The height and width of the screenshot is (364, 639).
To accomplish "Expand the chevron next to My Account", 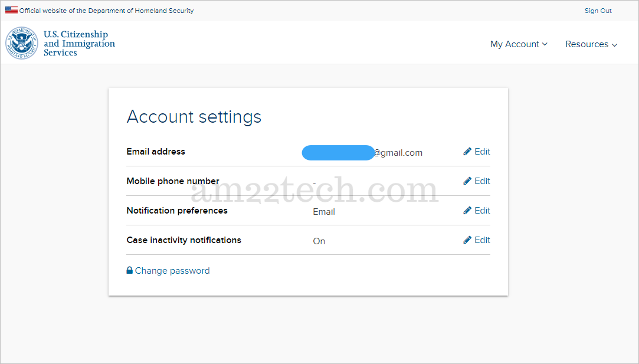I will click(x=545, y=44).
